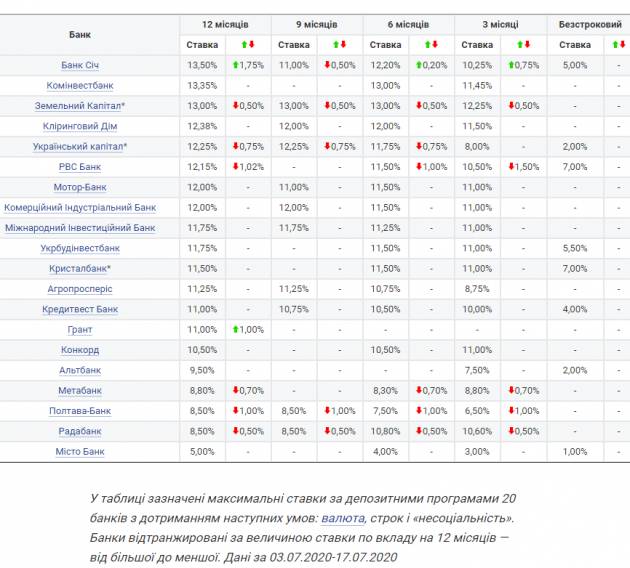630x568 pixels.
Task: Select Метабанк 6-month rate 8,30%
Action: tap(385, 390)
